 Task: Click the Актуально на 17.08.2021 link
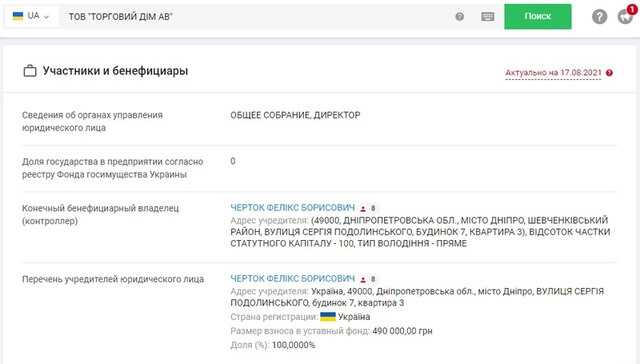553,73
